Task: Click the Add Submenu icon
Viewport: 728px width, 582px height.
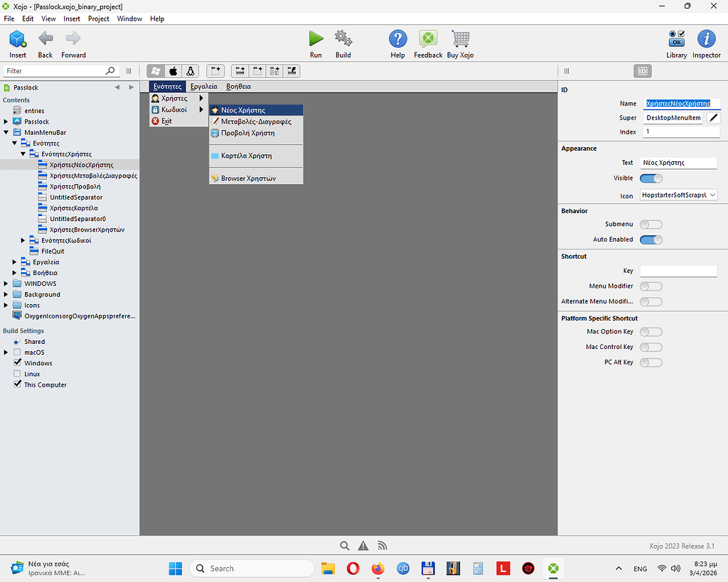Action: [274, 71]
